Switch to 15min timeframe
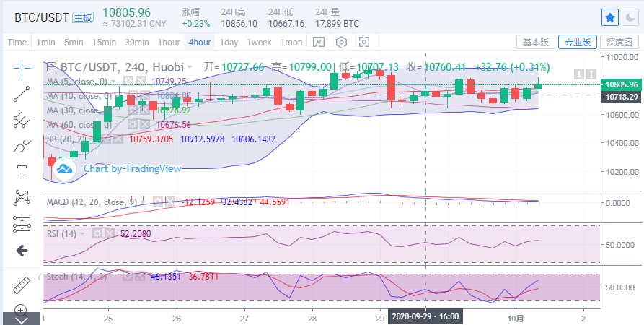The height and width of the screenshot is (325, 644). point(104,43)
